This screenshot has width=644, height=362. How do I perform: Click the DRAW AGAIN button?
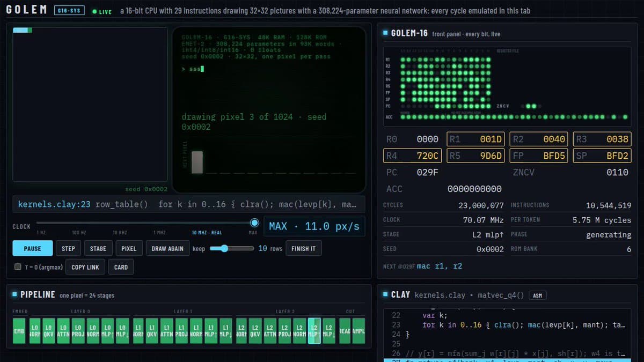coord(167,248)
